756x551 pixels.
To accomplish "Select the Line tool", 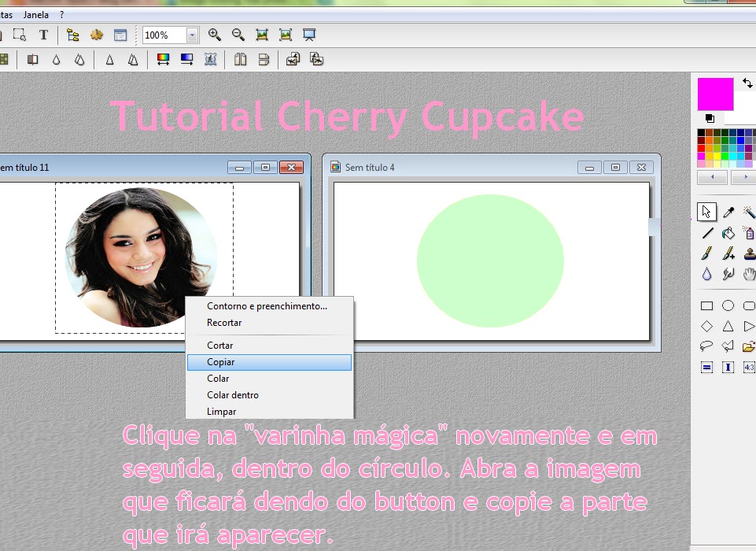I will tap(706, 233).
